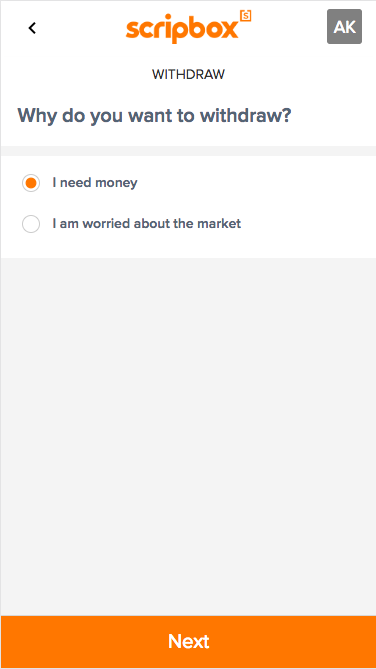The width and height of the screenshot is (376, 669).
Task: Select "I am worried about the market" radio
Action: tap(31, 224)
